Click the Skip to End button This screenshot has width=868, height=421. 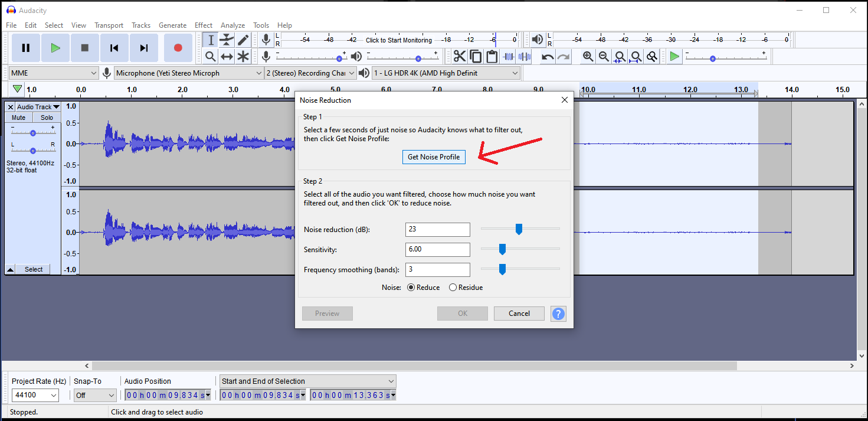tap(143, 48)
